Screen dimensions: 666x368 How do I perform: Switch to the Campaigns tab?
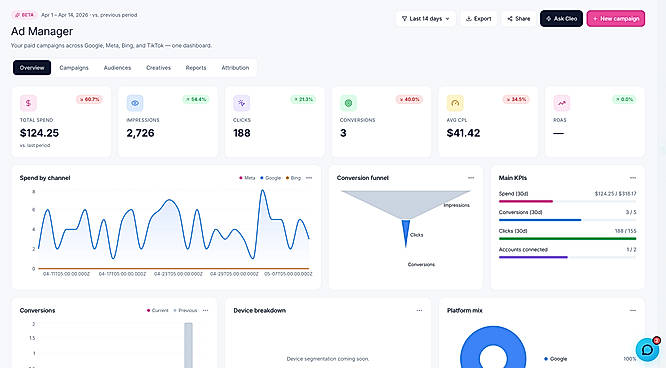[x=74, y=68]
